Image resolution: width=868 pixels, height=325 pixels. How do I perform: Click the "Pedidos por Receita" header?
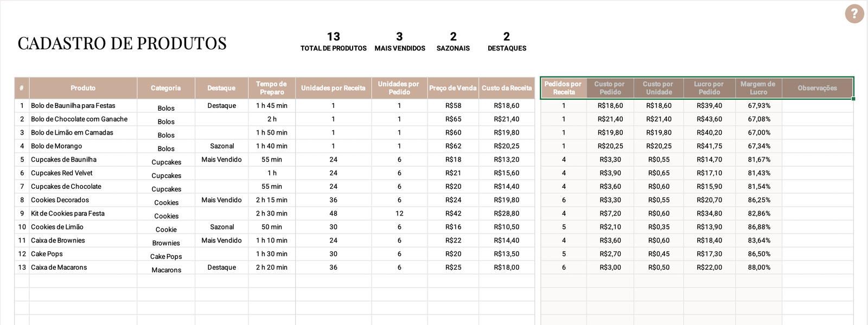click(564, 88)
